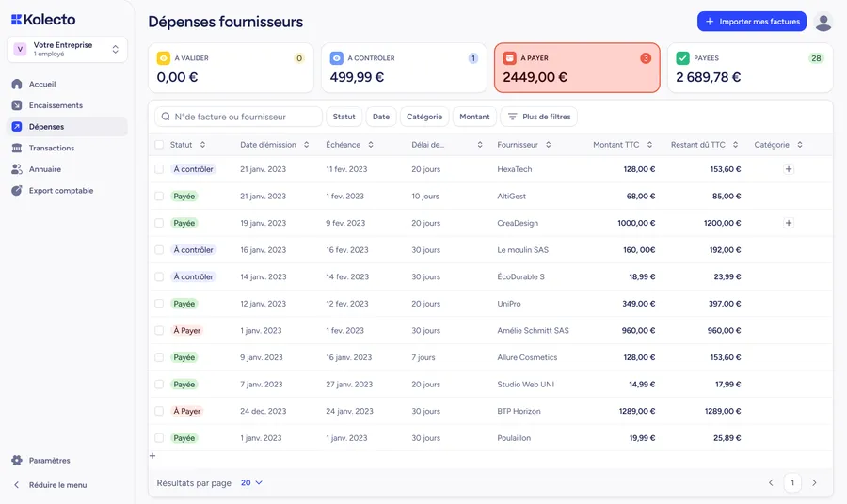Expand the Résultats par page dropdown
The width and height of the screenshot is (847, 504).
251,483
